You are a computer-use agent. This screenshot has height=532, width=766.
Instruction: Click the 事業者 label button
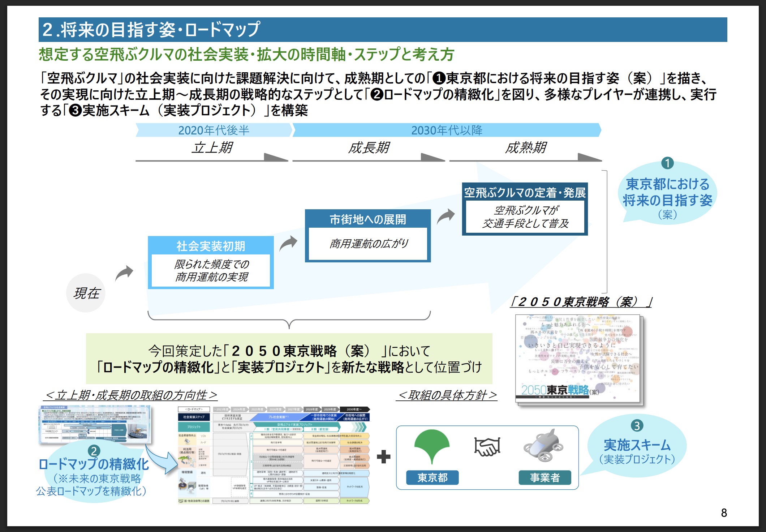coord(545,477)
